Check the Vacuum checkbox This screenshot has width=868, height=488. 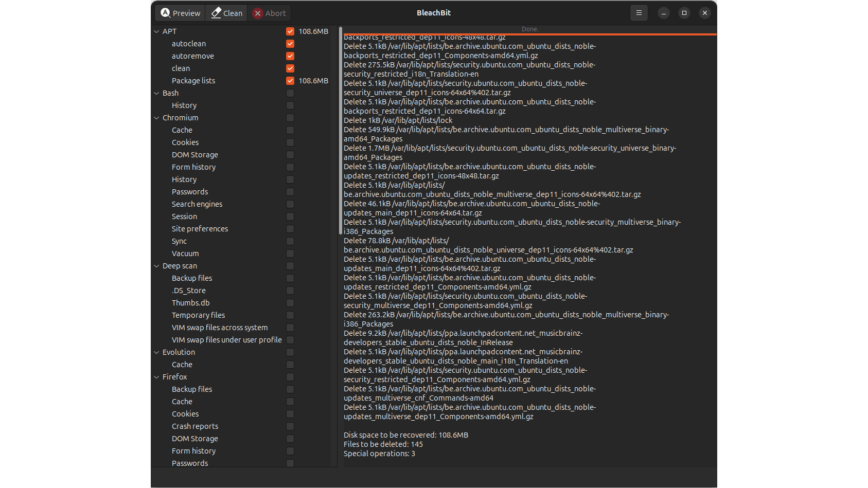290,254
